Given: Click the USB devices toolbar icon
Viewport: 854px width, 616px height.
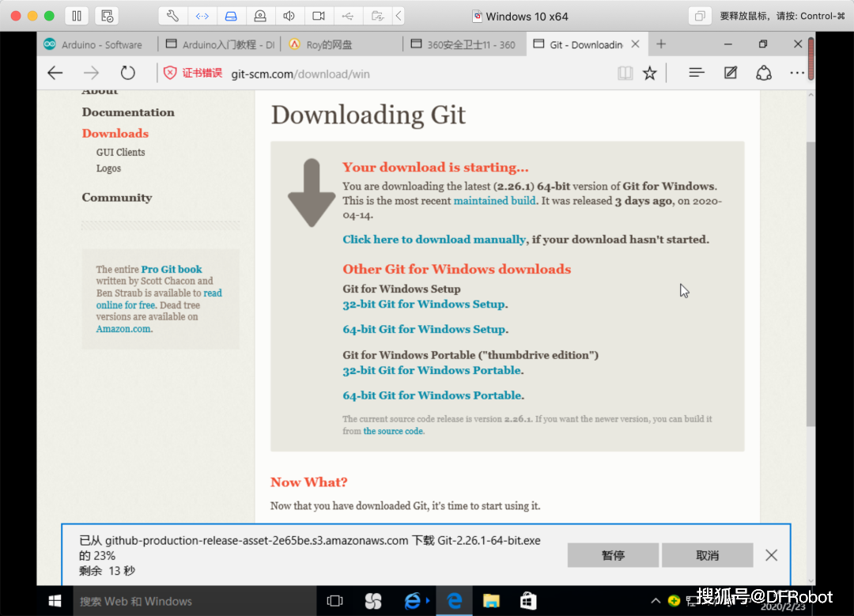Looking at the screenshot, I should tap(347, 16).
